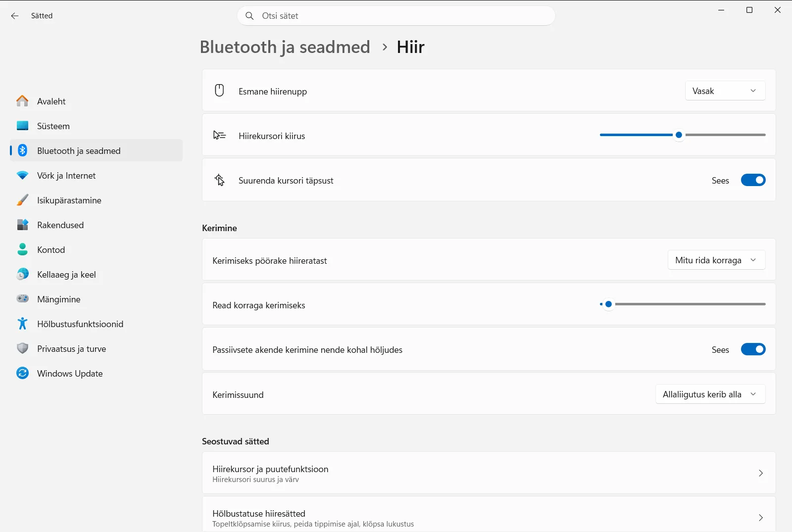Maximize the Sätted window
Viewport: 792px width, 532px height.
pos(749,10)
